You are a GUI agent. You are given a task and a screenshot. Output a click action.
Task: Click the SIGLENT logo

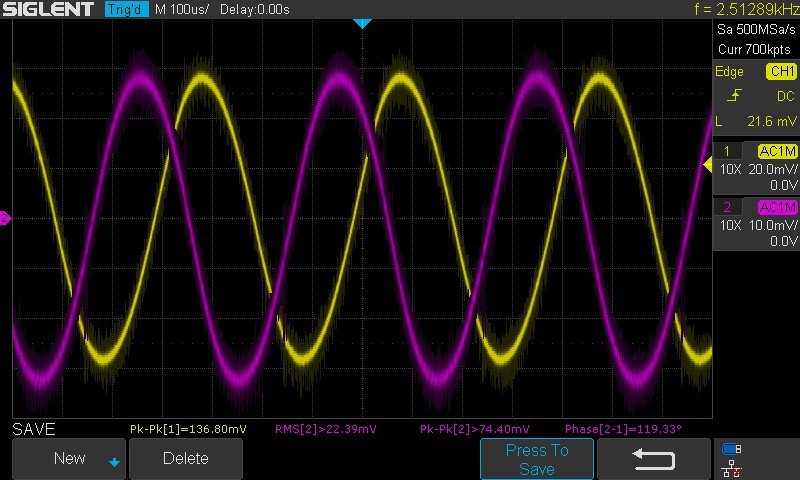coord(48,9)
